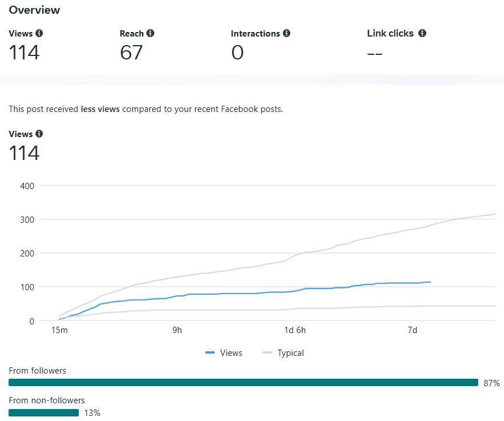The image size is (504, 421).
Task: Click the From followers progress bar
Action: [243, 383]
